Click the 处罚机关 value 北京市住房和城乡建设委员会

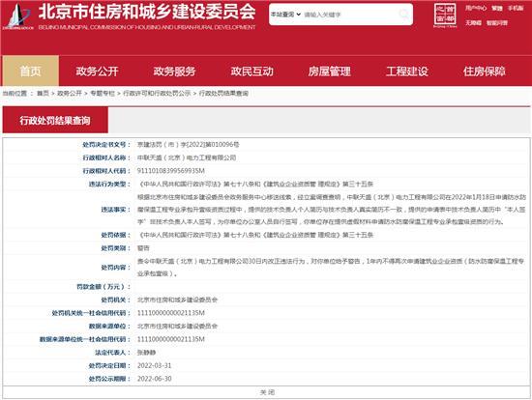pyautogui.click(x=177, y=300)
